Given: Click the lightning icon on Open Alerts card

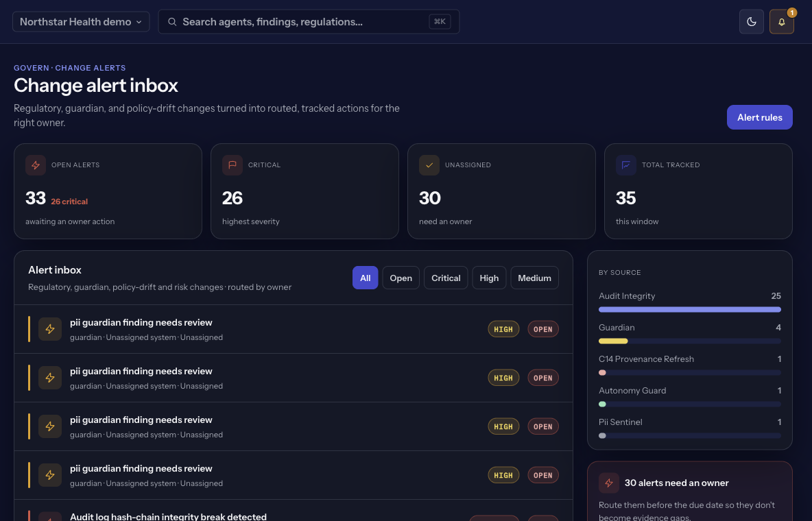Looking at the screenshot, I should (36, 165).
